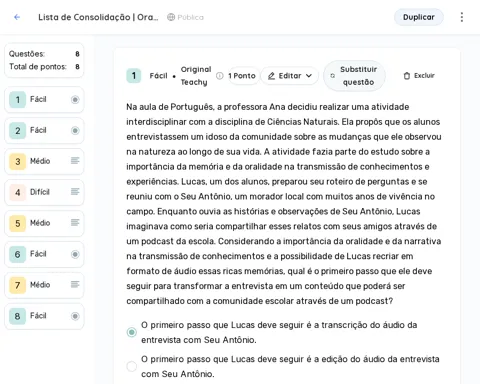Click number badge 4 in the sidebar
This screenshot has height=384, width=480.
tap(18, 192)
